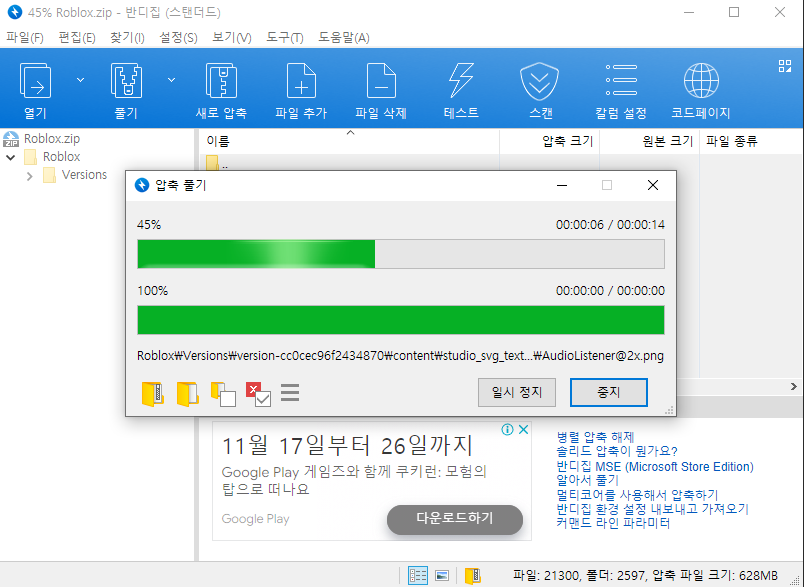Click the parent folder (..) entry icon
804x587 pixels.
(x=212, y=163)
